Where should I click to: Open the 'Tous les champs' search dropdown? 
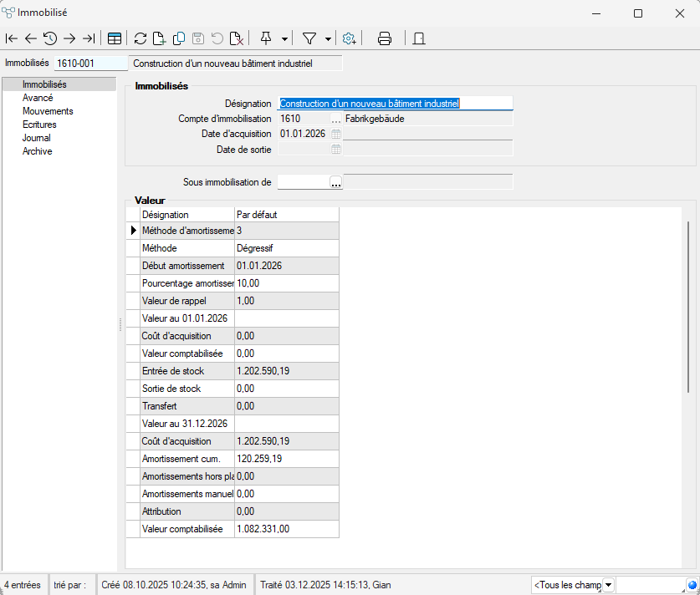[608, 585]
